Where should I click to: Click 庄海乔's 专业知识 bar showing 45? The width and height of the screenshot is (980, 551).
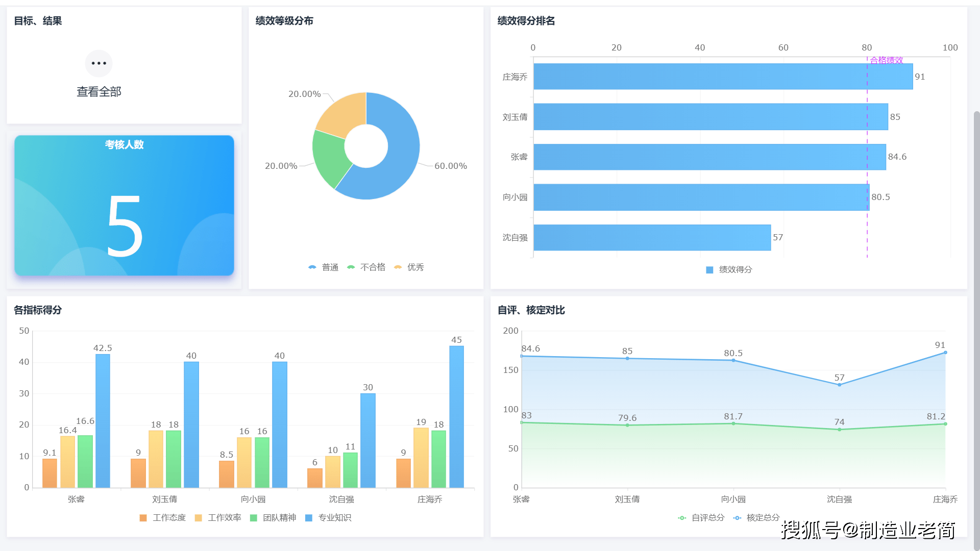pos(456,417)
